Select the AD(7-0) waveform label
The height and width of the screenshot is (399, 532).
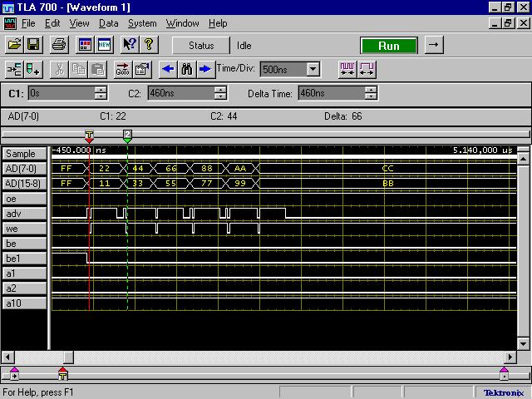(24, 169)
